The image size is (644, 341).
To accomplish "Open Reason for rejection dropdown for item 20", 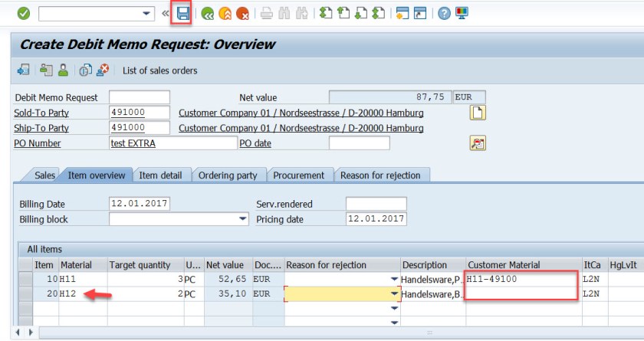I will [x=395, y=293].
